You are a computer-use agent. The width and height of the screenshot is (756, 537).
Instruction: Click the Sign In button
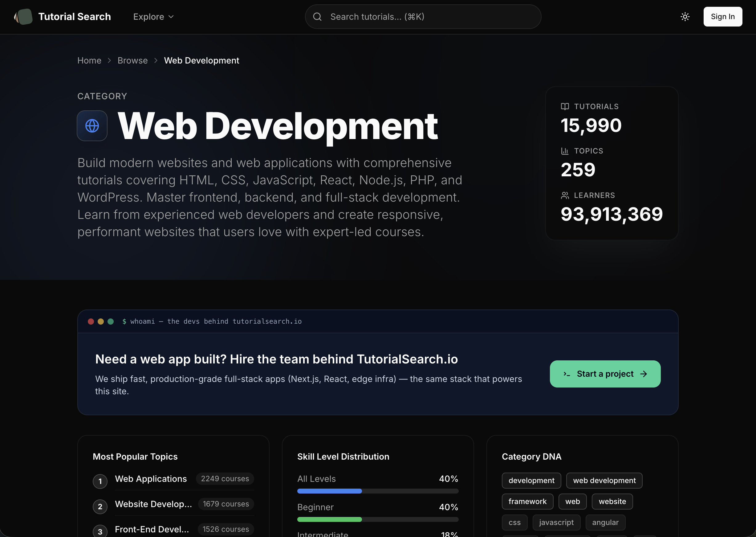[723, 17]
